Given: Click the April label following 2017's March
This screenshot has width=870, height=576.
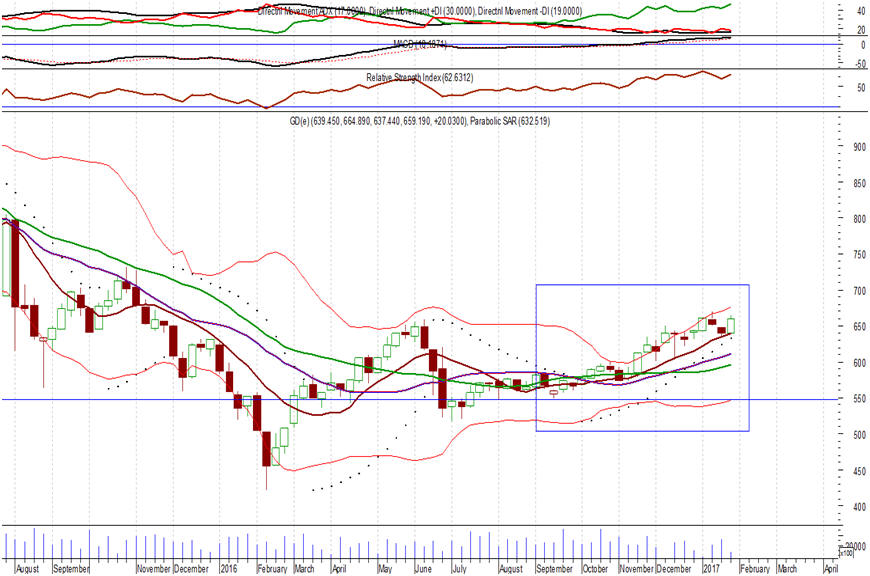Looking at the screenshot, I should 831,569.
